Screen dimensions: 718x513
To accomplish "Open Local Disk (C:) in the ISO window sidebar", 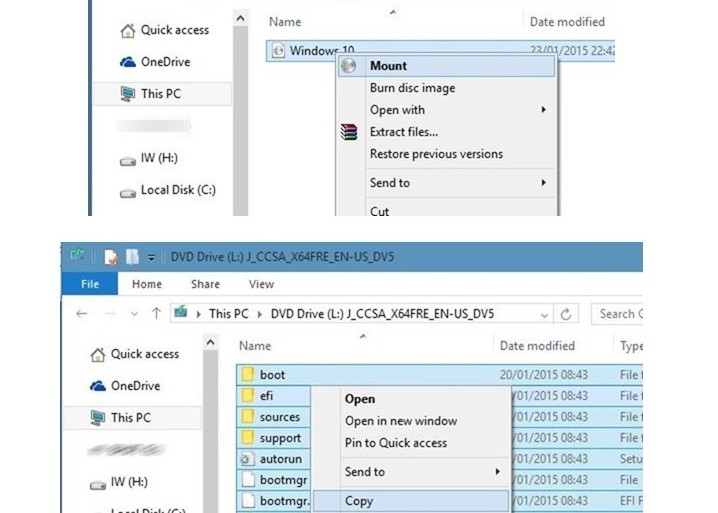I will tap(168, 191).
